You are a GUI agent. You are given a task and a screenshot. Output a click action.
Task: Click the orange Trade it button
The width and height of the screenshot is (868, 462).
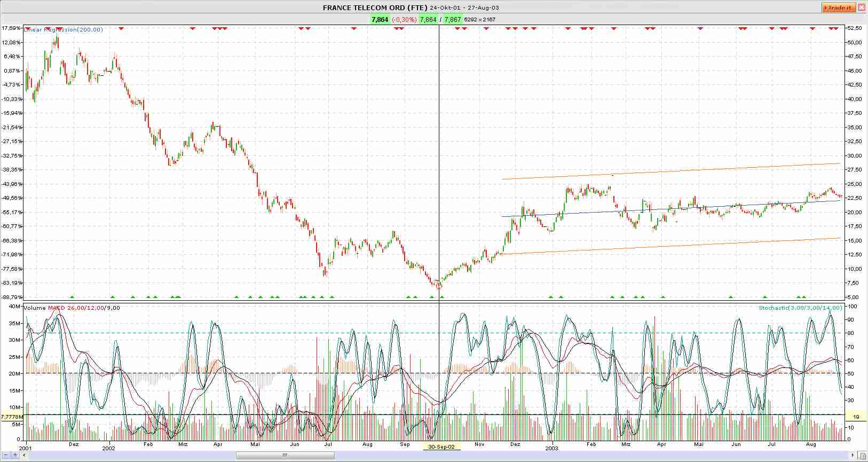click(x=839, y=7)
